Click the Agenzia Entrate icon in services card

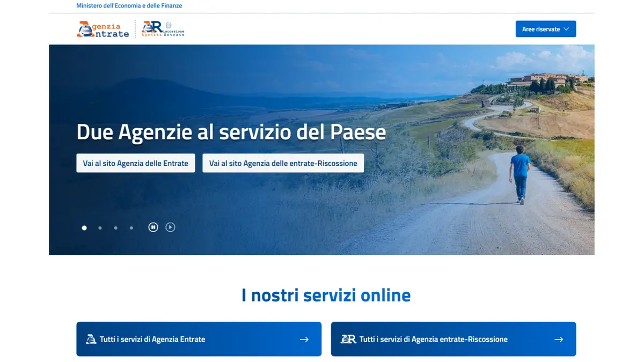pos(91,339)
